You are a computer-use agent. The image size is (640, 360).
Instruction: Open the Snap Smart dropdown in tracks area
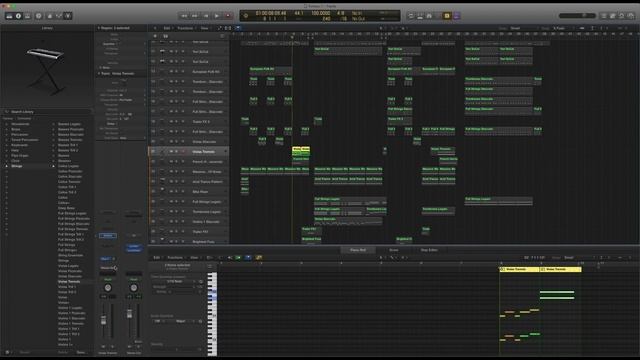click(x=524, y=28)
